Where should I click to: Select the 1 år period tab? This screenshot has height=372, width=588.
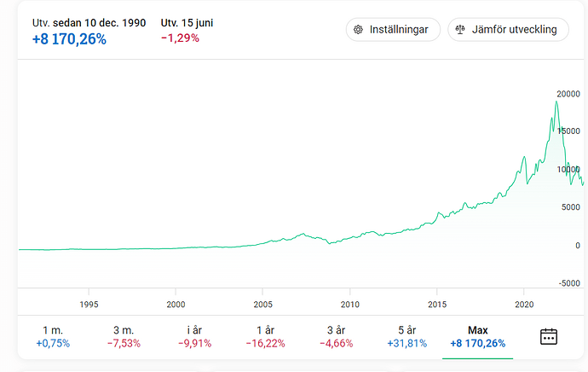266,336
